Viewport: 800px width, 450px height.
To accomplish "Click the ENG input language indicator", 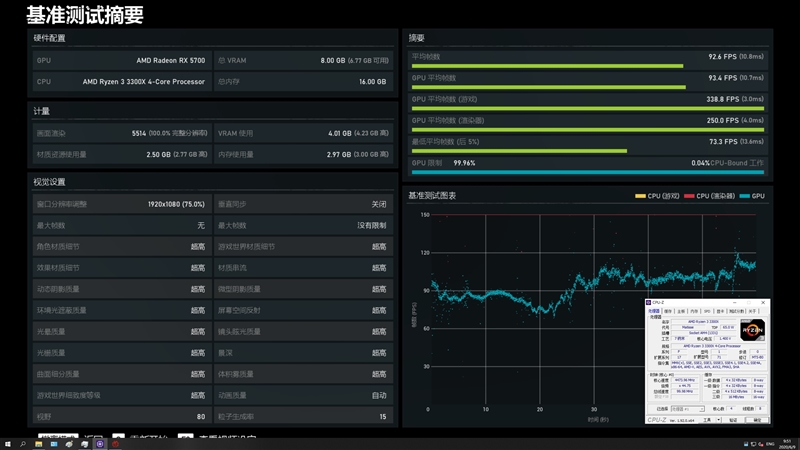I will point(770,444).
